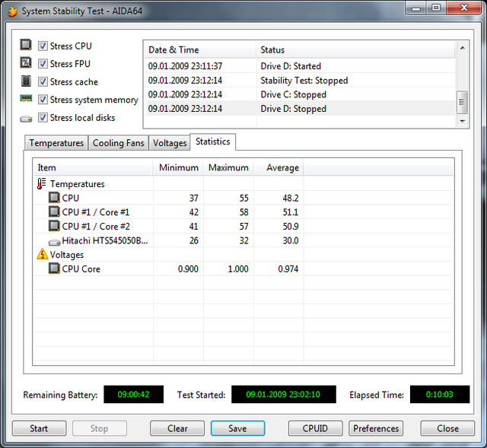This screenshot has height=448, width=487.
Task: Click the chip icon for CPU #1 / Core #2
Action: click(x=54, y=226)
